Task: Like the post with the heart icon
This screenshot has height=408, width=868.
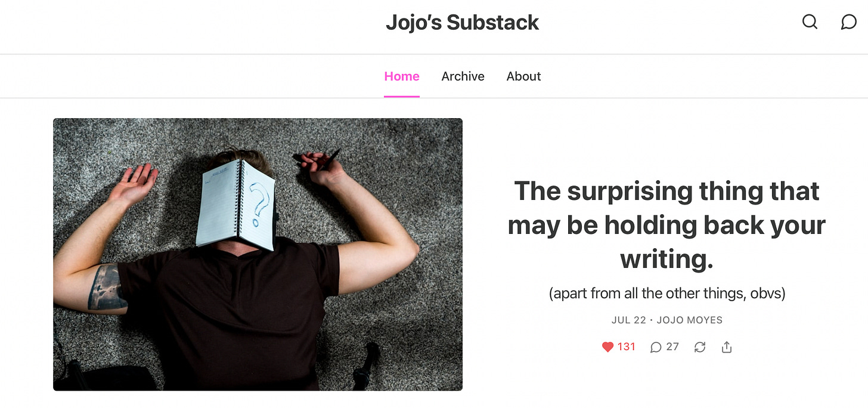Action: pyautogui.click(x=607, y=347)
